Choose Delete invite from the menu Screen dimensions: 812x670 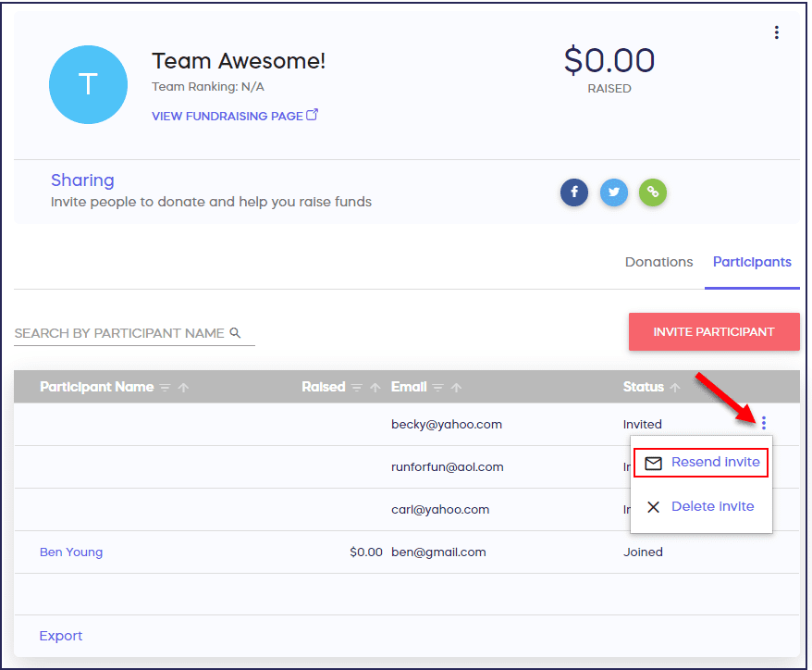[702, 506]
